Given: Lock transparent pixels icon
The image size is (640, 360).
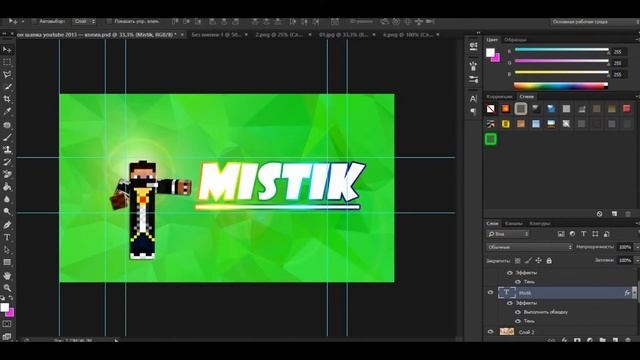Looking at the screenshot, I should (x=518, y=260).
